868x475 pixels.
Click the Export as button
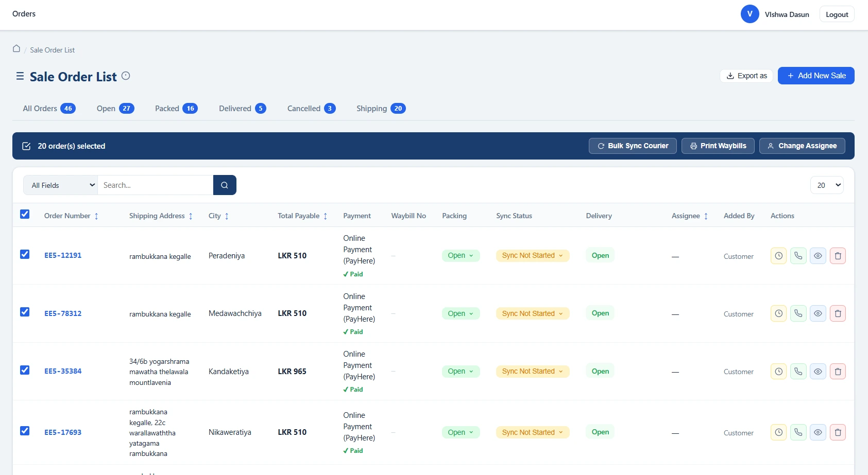click(746, 76)
